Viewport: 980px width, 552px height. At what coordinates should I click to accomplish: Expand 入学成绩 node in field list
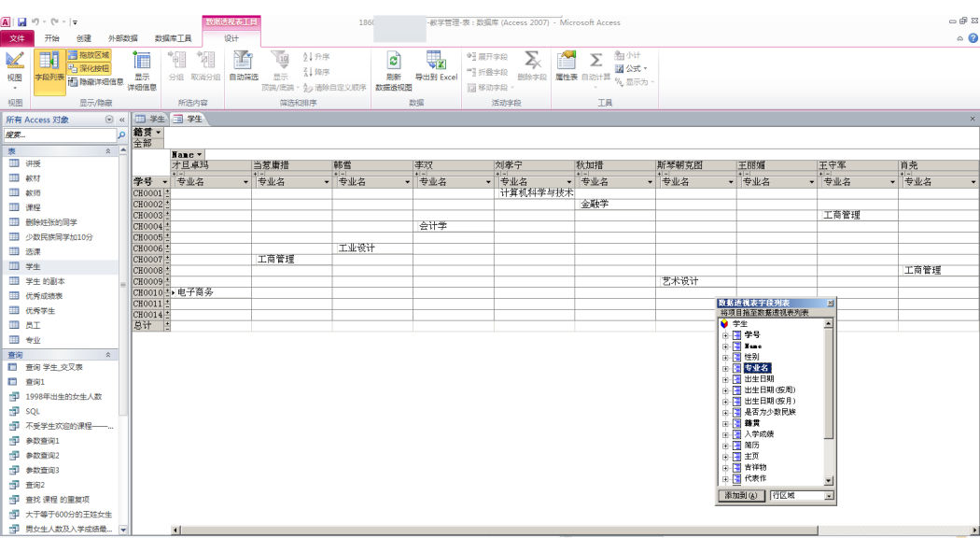tap(725, 434)
